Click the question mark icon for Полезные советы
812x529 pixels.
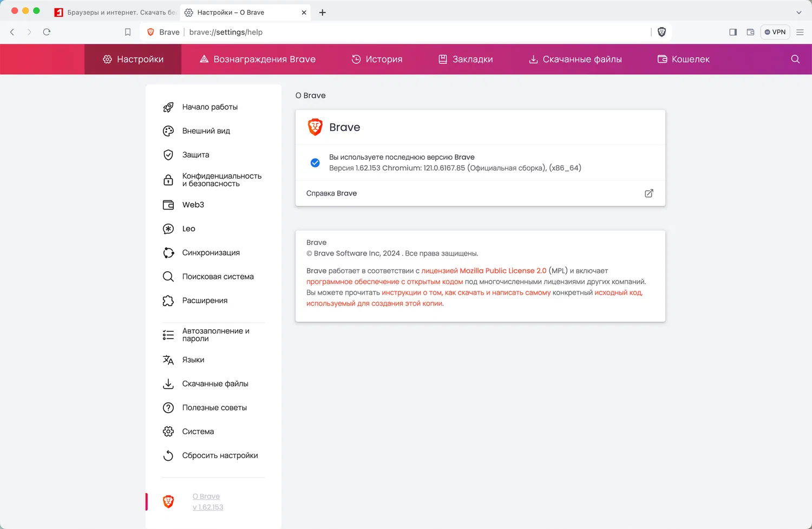point(168,408)
